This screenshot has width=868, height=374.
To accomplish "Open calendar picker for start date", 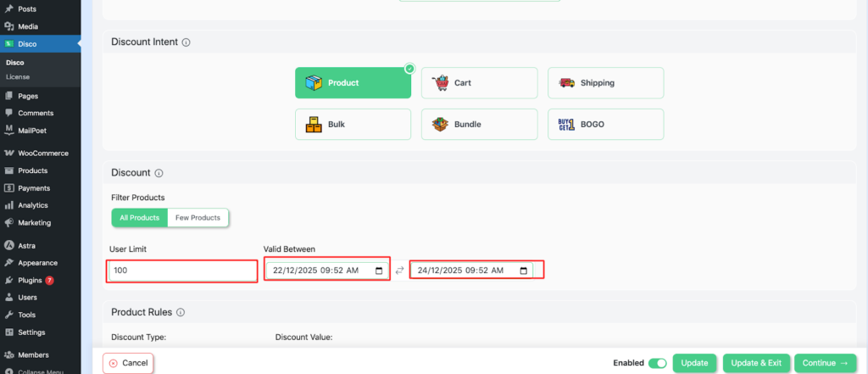I will pos(379,271).
